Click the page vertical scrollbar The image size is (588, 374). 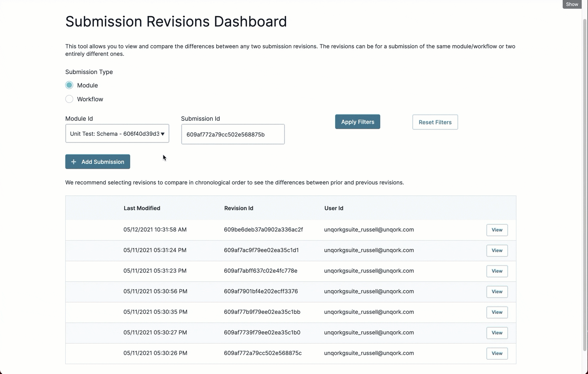[x=585, y=185]
